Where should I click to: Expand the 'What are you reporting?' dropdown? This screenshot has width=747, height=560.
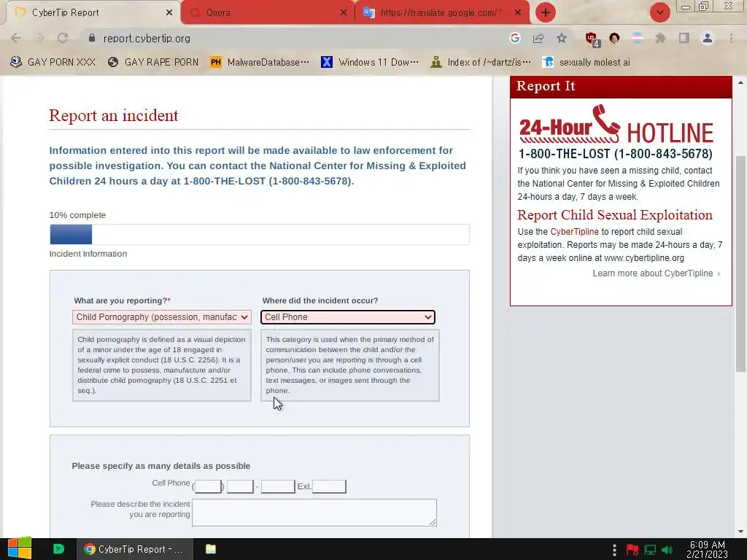coord(161,317)
